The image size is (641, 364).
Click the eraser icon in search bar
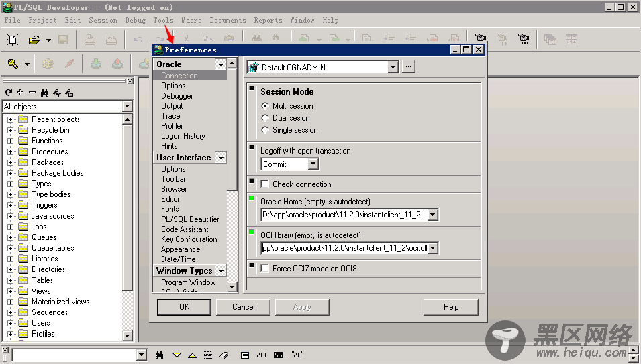pos(224,355)
